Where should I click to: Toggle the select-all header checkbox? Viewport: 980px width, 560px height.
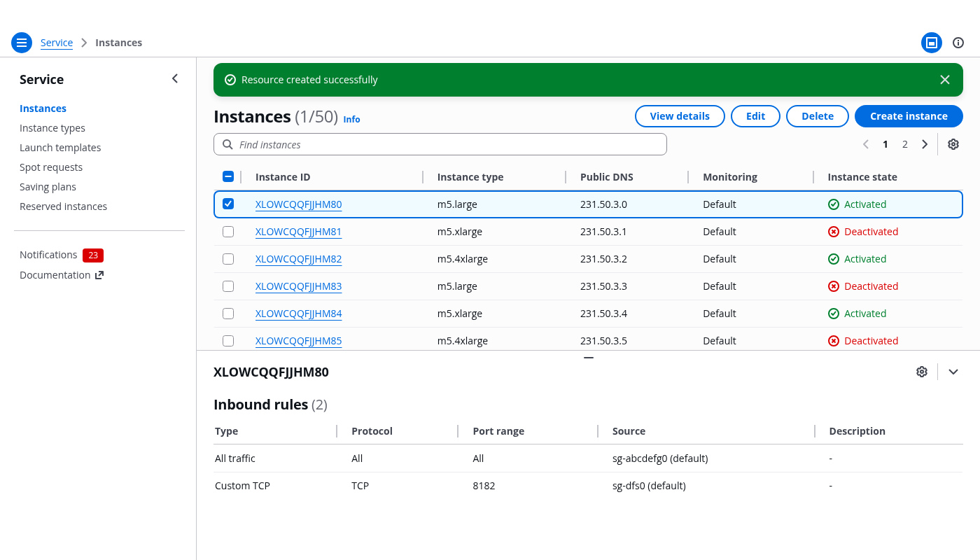click(228, 177)
